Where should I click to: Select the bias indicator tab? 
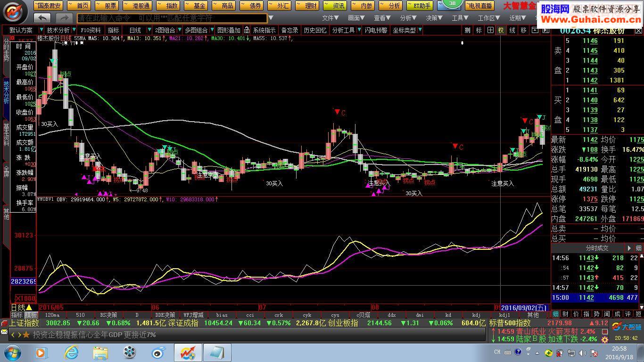[222, 315]
